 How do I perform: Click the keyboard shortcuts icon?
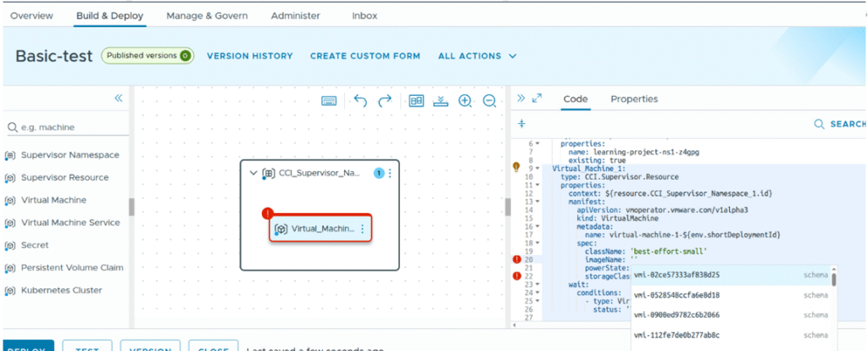330,100
